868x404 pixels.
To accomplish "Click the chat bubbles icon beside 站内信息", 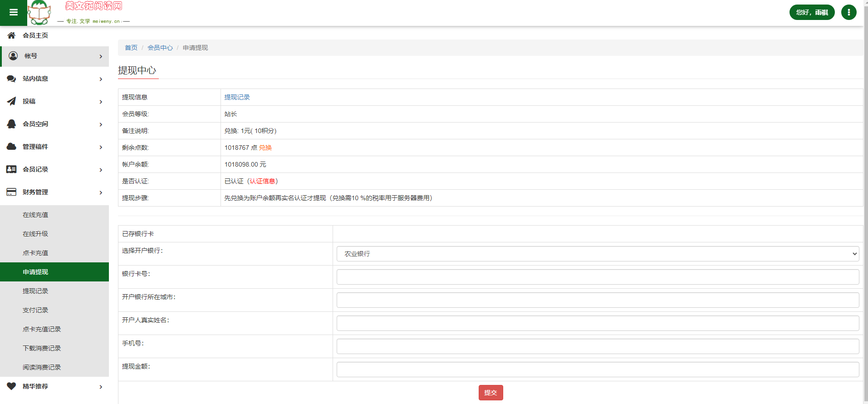I will 11,79.
